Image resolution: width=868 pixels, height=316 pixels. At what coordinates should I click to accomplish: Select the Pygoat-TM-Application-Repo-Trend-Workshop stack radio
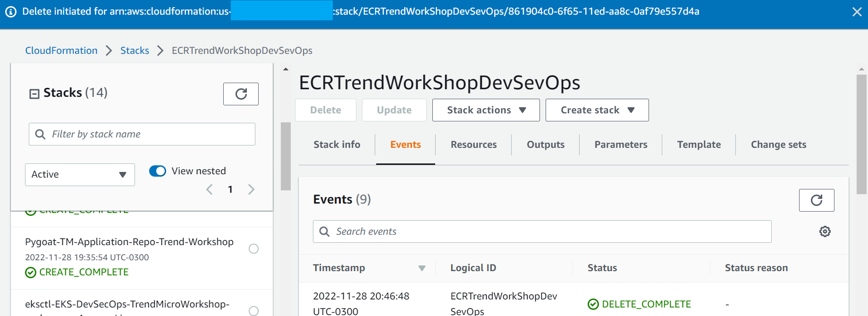tap(253, 249)
